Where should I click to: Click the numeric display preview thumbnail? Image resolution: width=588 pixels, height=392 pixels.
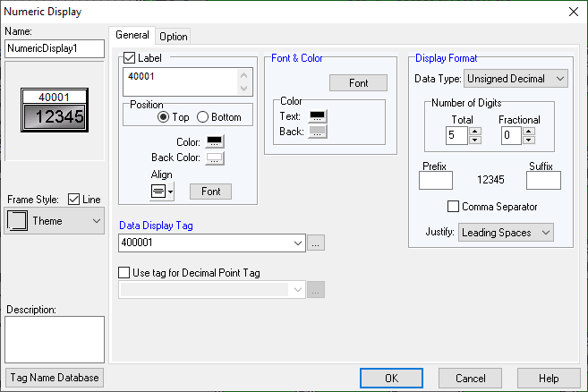(x=55, y=110)
